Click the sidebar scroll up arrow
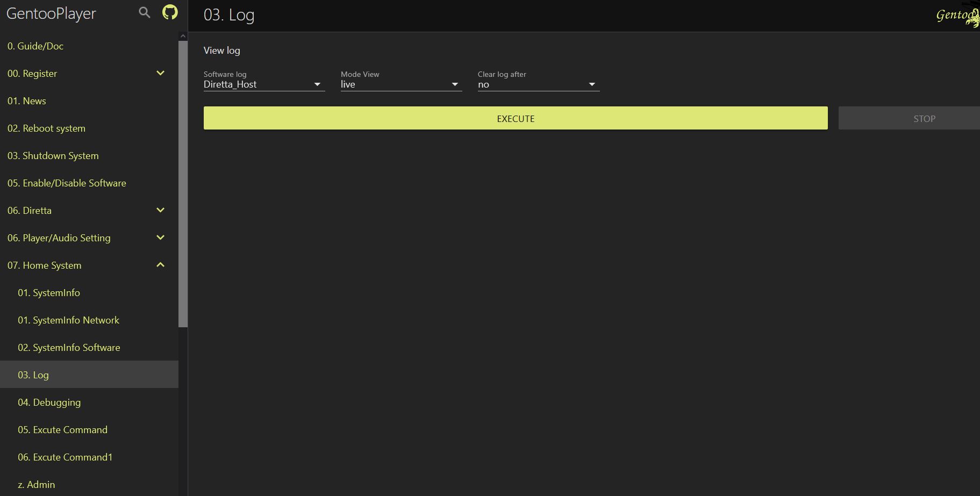 pos(183,36)
